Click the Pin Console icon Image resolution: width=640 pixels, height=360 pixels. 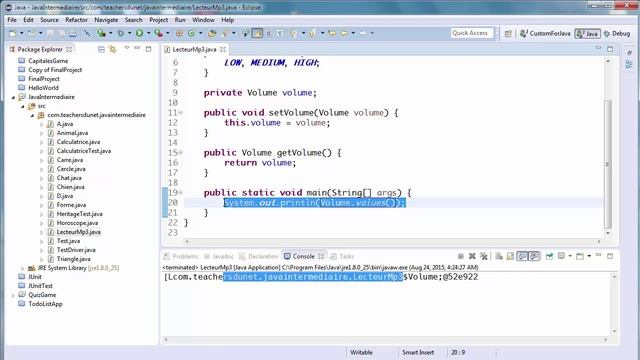[x=549, y=256]
